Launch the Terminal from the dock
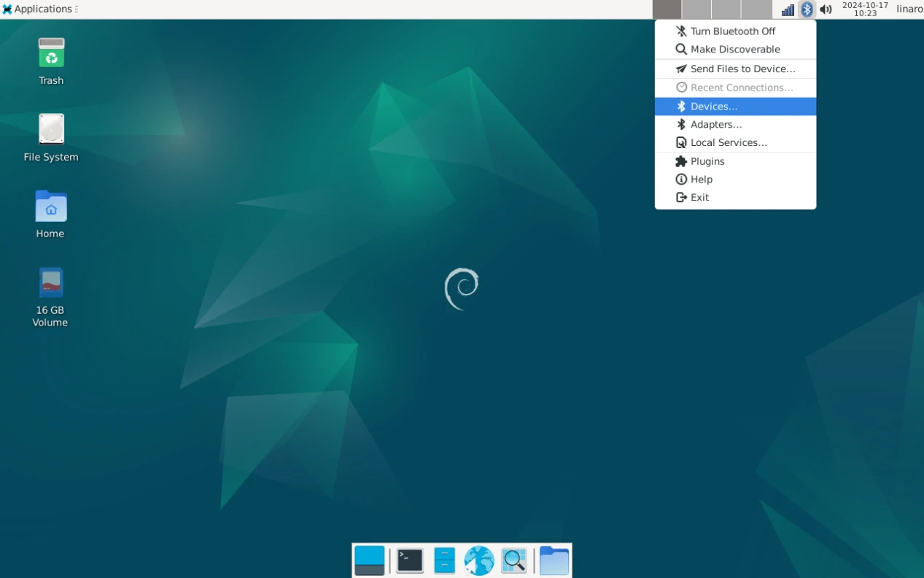The height and width of the screenshot is (578, 924). [x=410, y=560]
